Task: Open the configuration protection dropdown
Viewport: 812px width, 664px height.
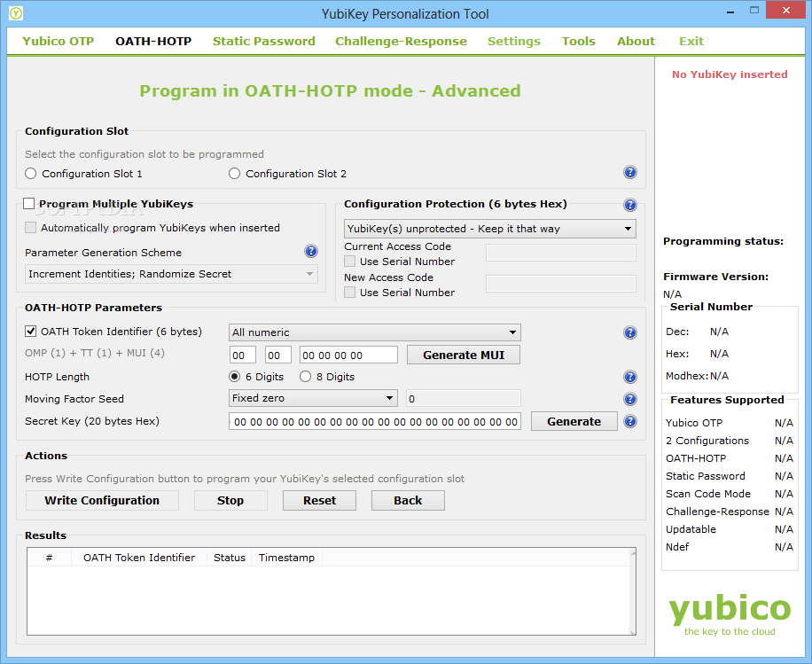Action: pos(490,229)
